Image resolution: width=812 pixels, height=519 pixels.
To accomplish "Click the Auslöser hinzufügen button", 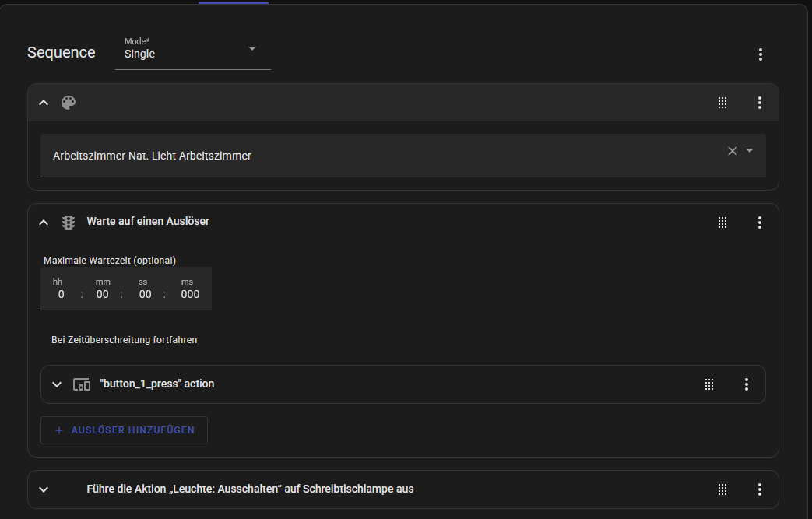I will pyautogui.click(x=125, y=430).
